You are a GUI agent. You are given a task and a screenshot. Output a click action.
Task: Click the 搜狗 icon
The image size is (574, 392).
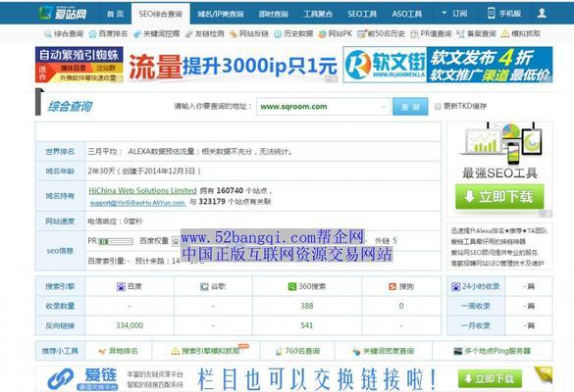tap(392, 287)
